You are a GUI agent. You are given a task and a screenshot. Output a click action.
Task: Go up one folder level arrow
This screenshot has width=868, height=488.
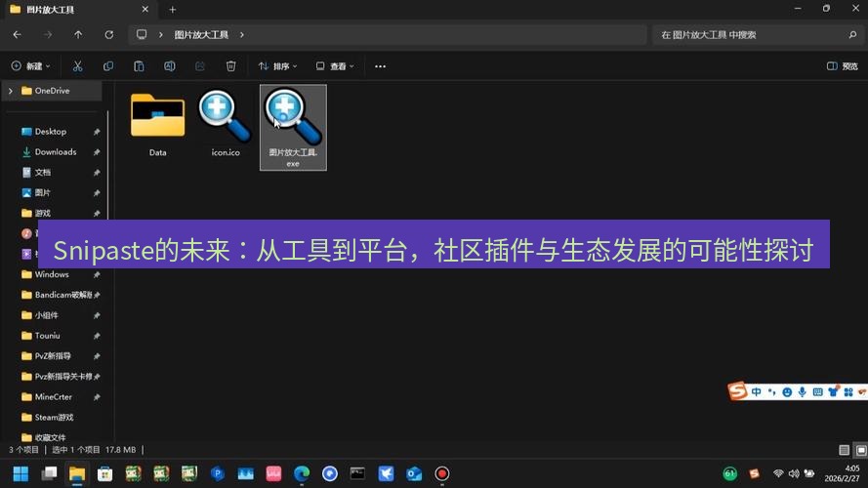78,35
